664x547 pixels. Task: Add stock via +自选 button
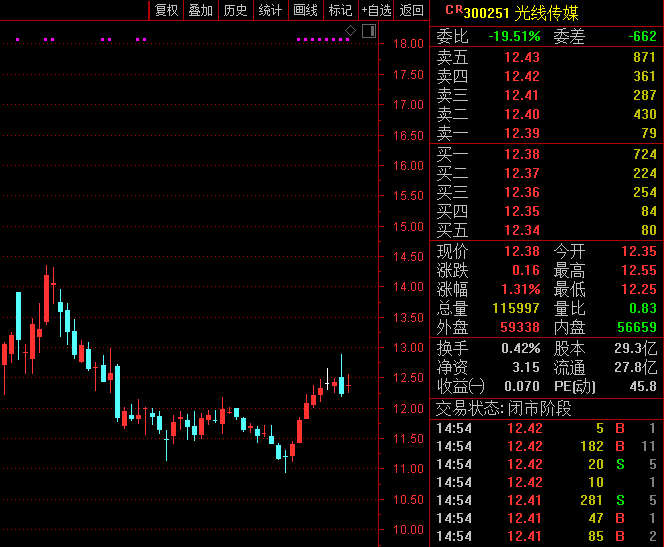pyautogui.click(x=377, y=11)
